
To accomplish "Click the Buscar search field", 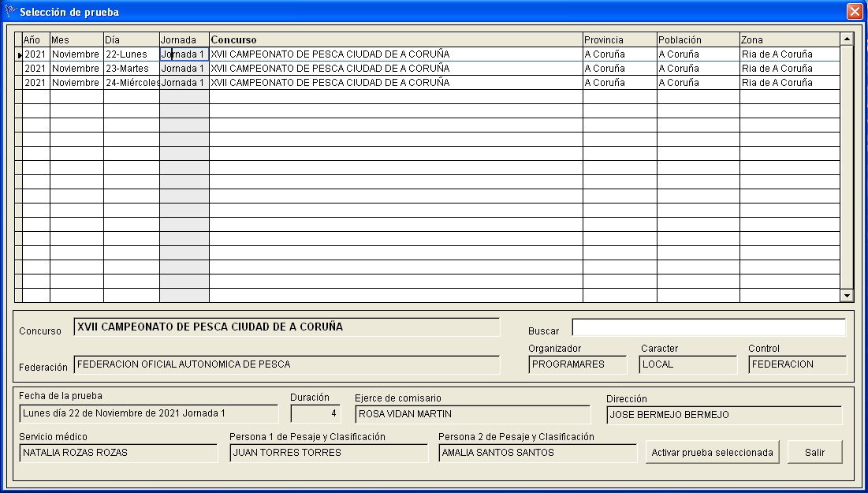I will pos(708,327).
